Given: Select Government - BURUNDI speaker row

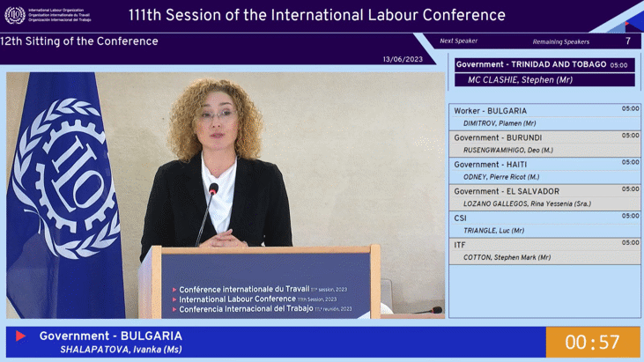Looking at the screenshot, I should point(544,144).
